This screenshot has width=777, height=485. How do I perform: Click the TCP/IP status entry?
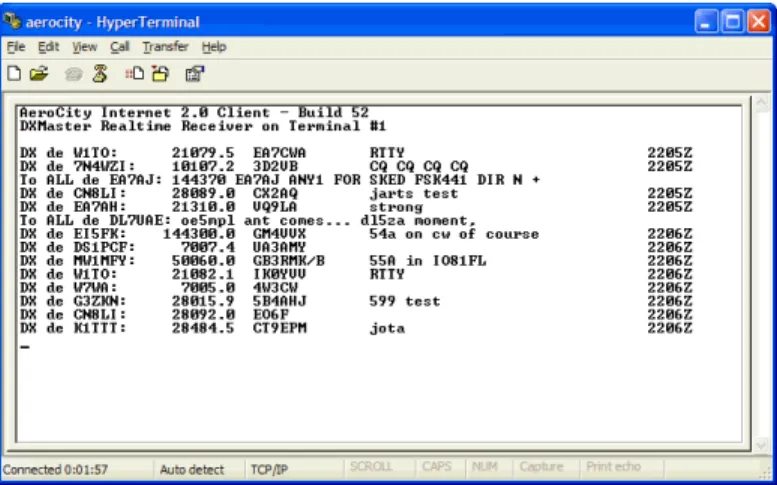coord(269,469)
